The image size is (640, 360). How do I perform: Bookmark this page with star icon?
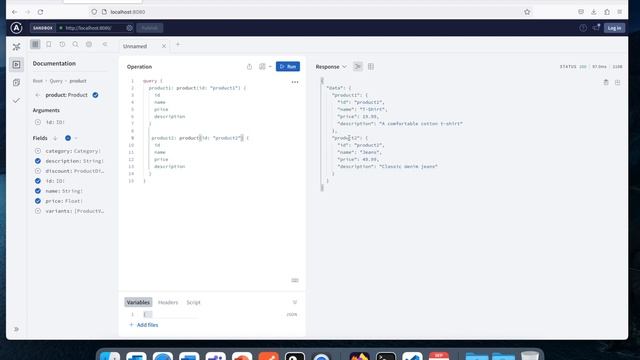pyautogui.click(x=527, y=12)
